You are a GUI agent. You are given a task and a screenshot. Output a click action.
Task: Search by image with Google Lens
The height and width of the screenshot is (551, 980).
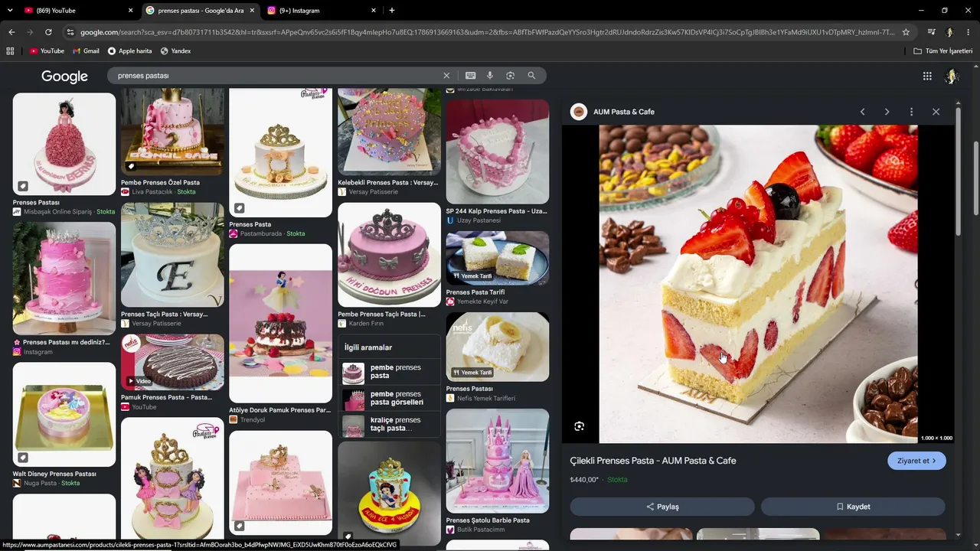pos(510,76)
